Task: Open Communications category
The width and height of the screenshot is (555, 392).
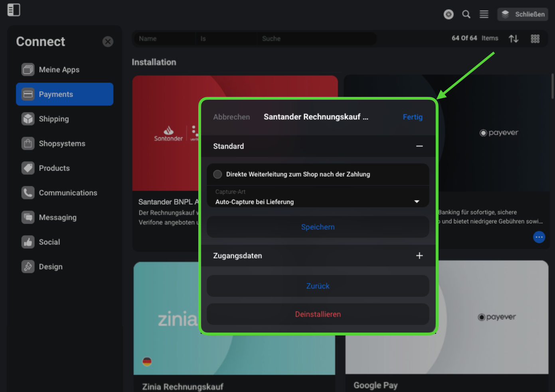Action: (x=65, y=193)
